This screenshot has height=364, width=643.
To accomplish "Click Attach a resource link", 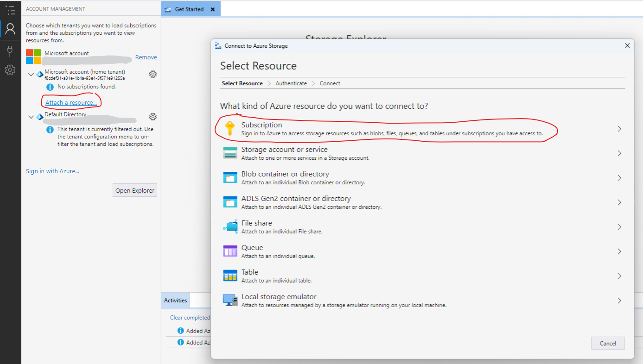I will [x=71, y=102].
